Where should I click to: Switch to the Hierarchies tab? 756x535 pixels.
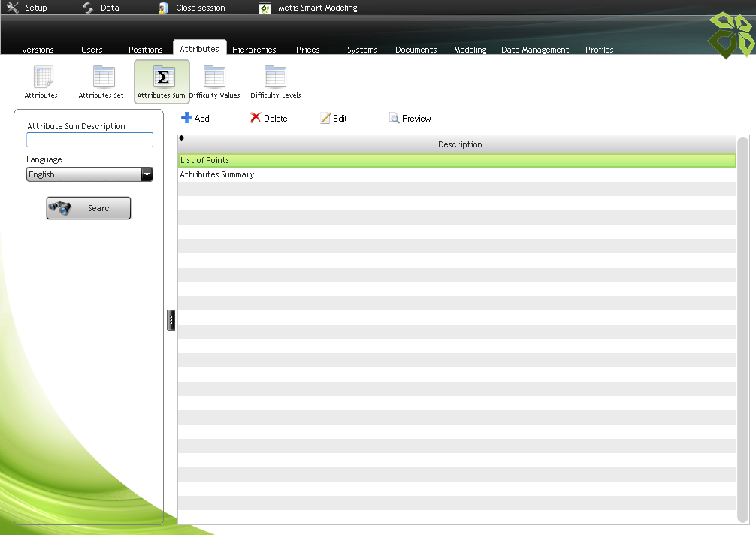pyautogui.click(x=254, y=50)
